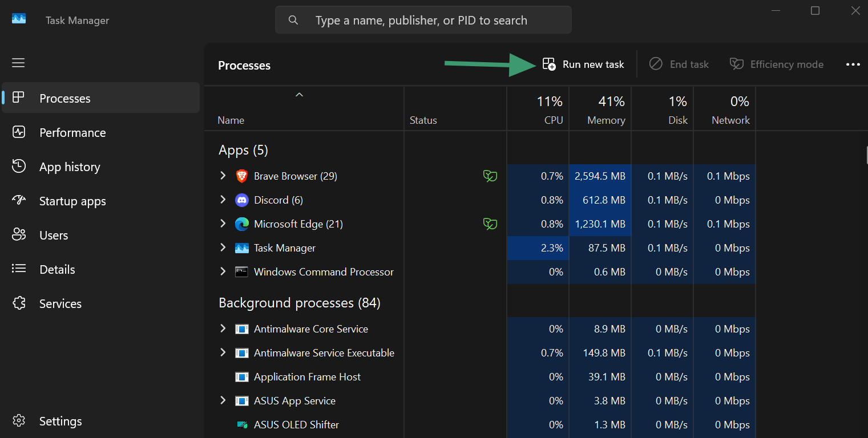The width and height of the screenshot is (868, 438).
Task: Click the Microsoft Edge app icon
Action: [241, 224]
